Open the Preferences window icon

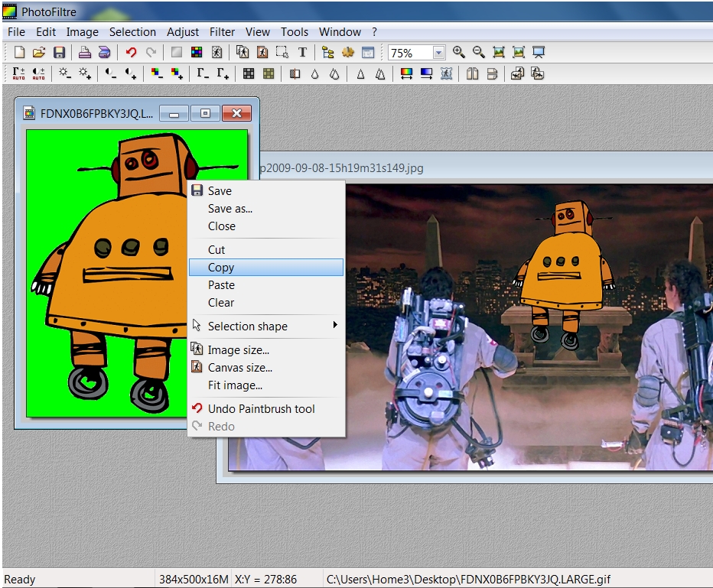pyautogui.click(x=368, y=52)
